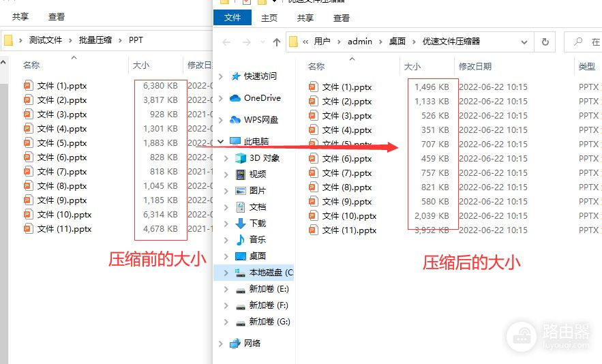Sort right window by 大小 column header

[412, 67]
